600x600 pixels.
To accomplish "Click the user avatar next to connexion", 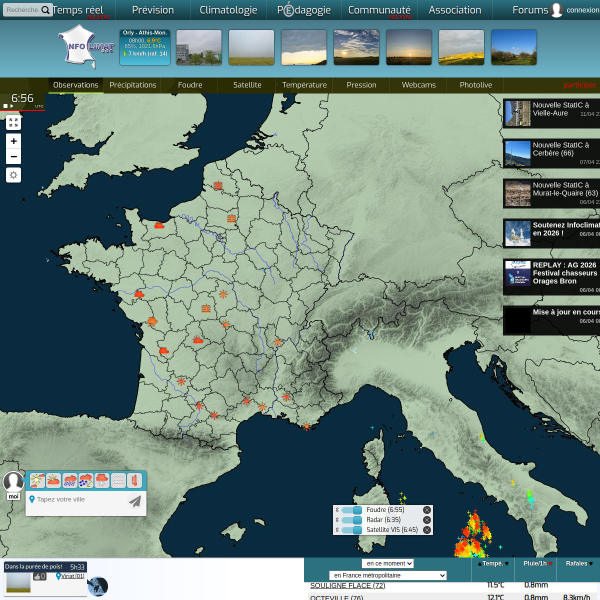I will tap(556, 10).
